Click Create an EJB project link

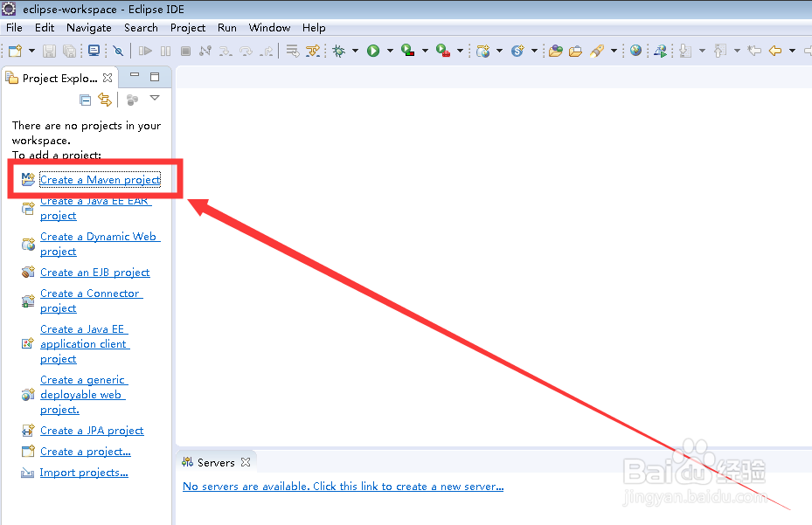[x=95, y=273]
